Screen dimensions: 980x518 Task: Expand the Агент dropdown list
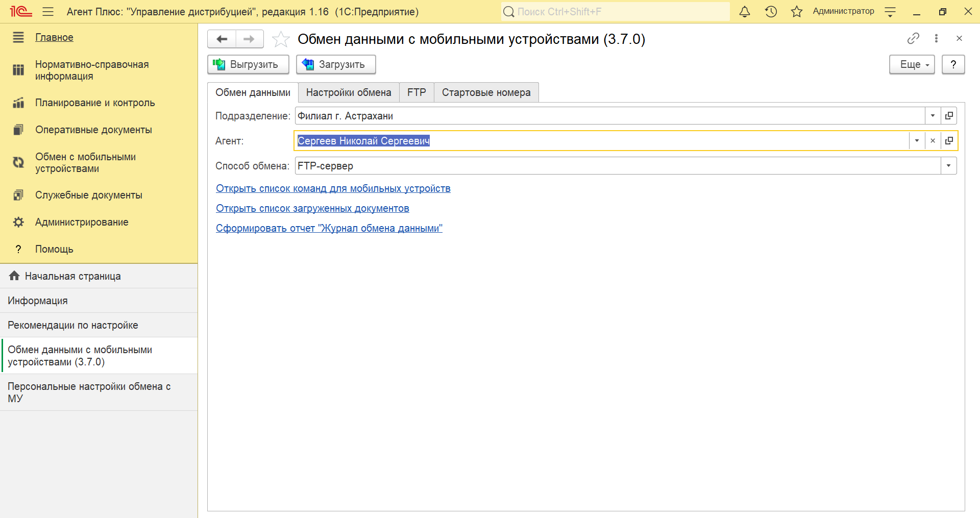tap(917, 141)
